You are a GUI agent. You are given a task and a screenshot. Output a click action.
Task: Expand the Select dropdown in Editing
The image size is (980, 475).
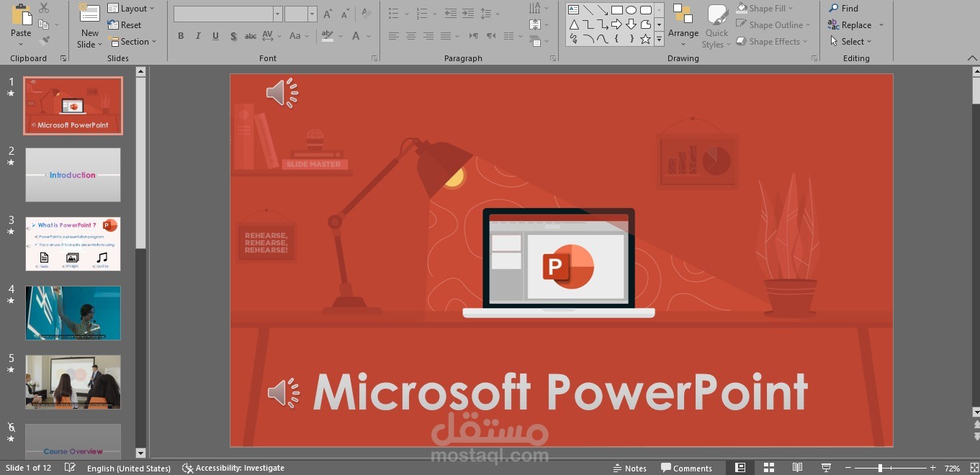850,42
